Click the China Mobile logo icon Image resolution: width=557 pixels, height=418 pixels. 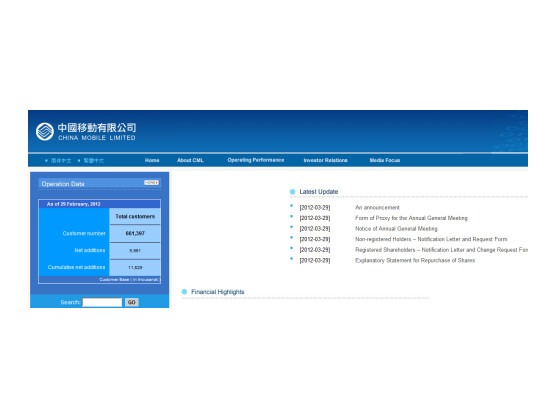point(45,132)
